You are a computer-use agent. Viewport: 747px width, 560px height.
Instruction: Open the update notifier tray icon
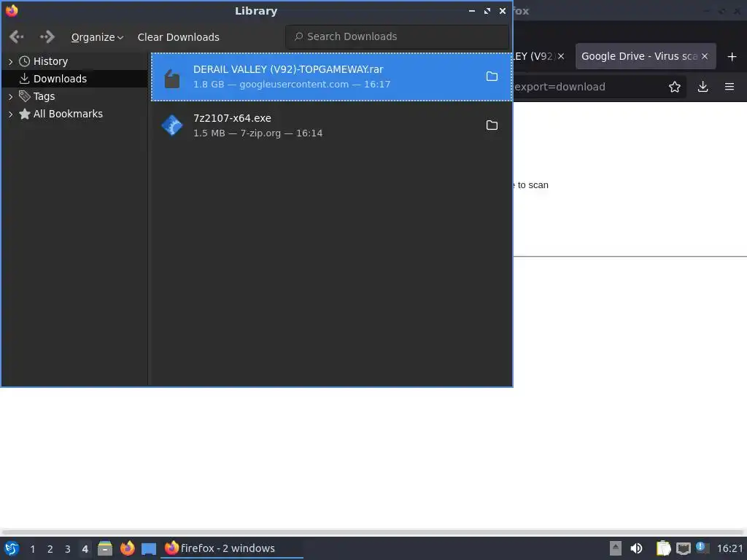tap(703, 548)
